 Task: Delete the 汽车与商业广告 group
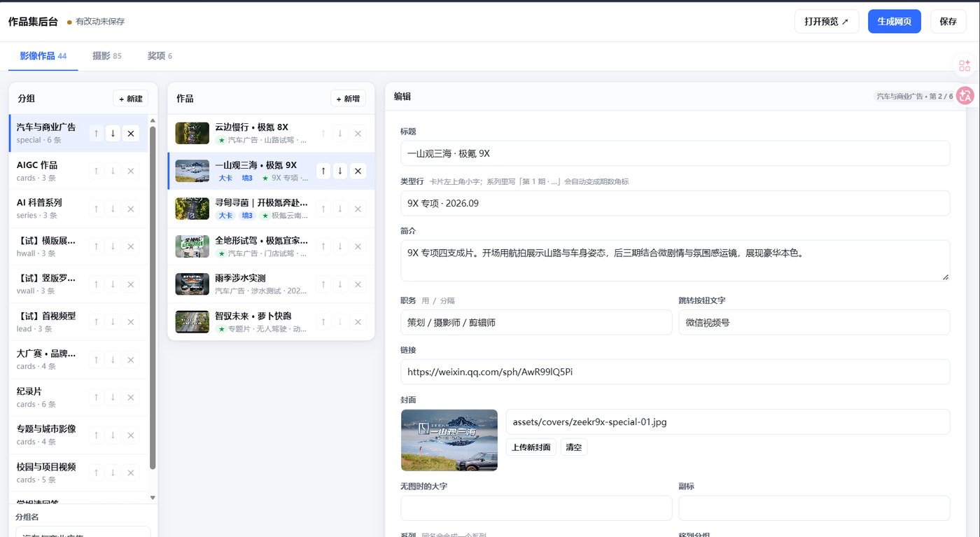point(130,133)
